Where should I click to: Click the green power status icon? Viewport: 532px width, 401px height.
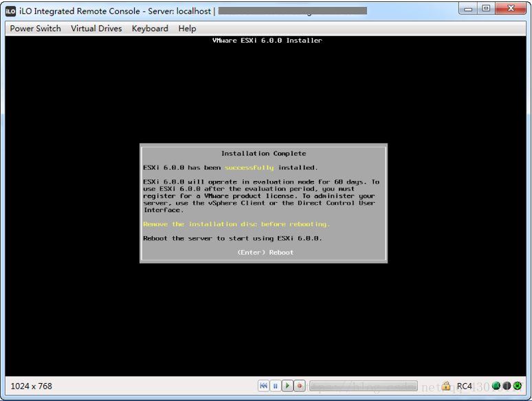(x=518, y=386)
